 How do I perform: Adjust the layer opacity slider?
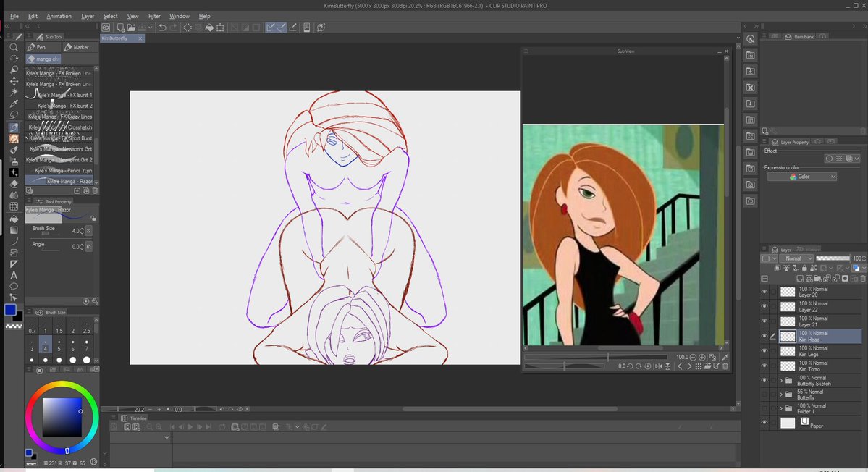tap(833, 258)
